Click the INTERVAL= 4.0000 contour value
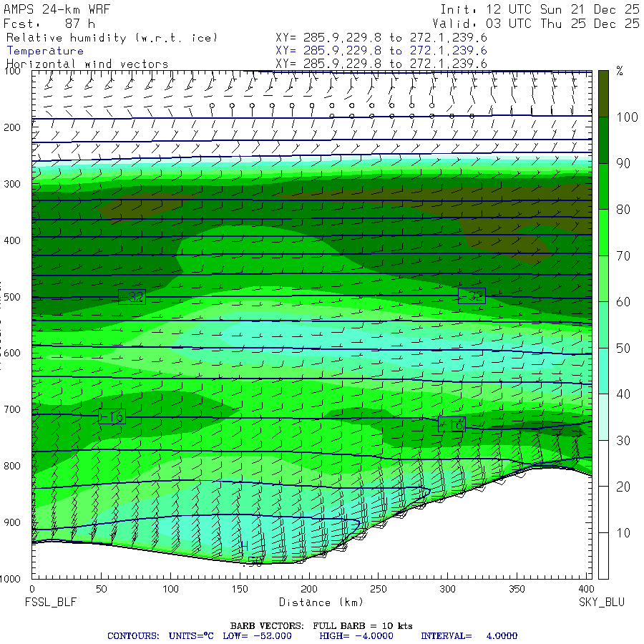This screenshot has width=644, height=644. pos(469,636)
